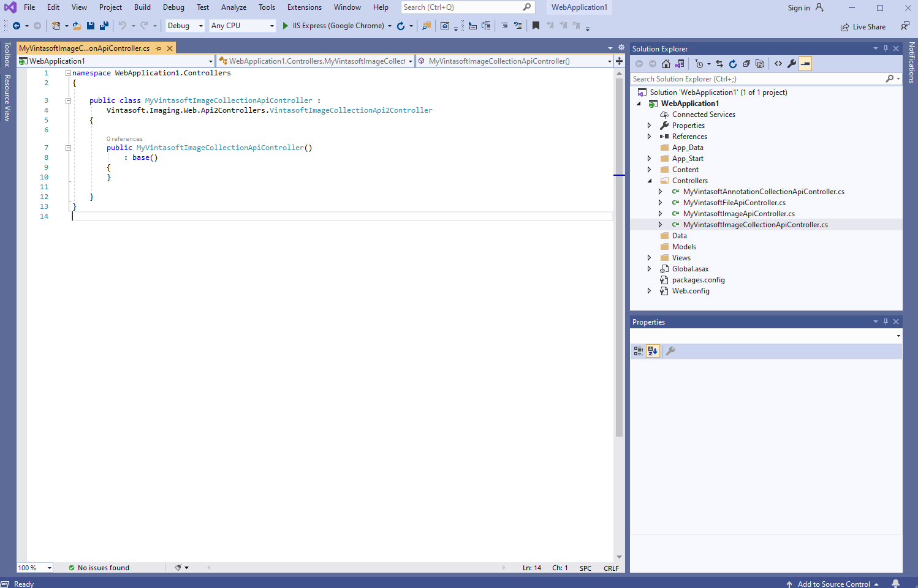The height and width of the screenshot is (588, 918).
Task: Open the Debug configuration dropdown
Action: (x=185, y=26)
